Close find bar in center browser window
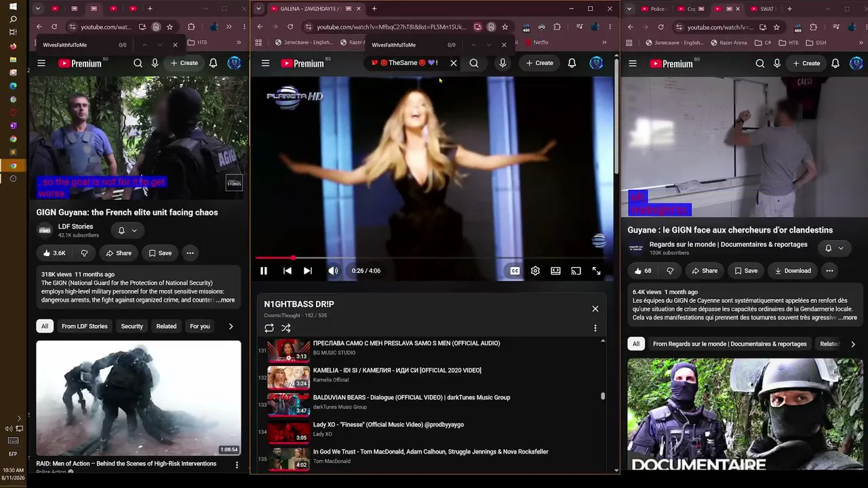 point(504,45)
